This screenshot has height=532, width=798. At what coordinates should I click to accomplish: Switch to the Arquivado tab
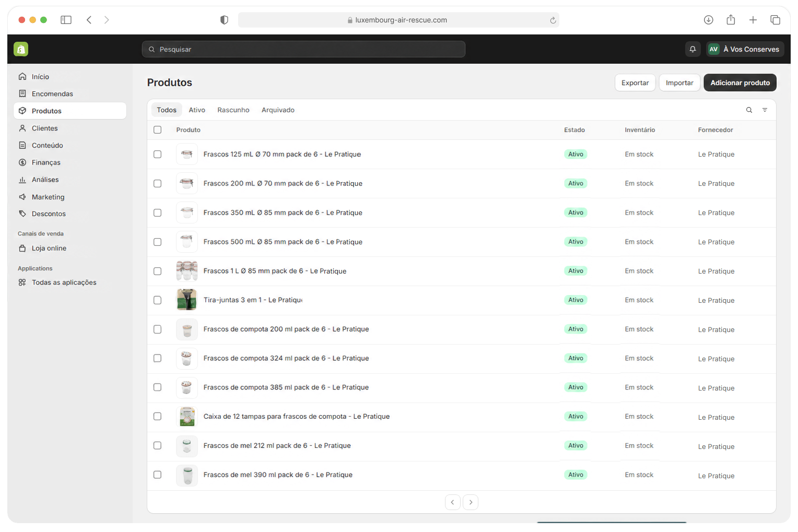[x=278, y=110]
